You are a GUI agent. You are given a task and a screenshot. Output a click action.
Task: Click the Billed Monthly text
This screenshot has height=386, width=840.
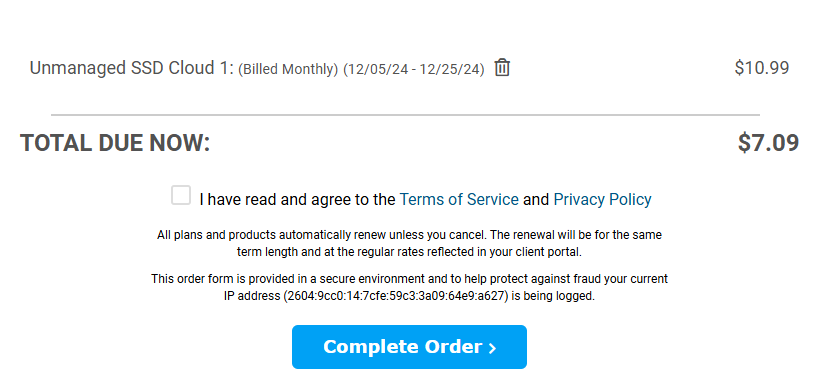(288, 70)
